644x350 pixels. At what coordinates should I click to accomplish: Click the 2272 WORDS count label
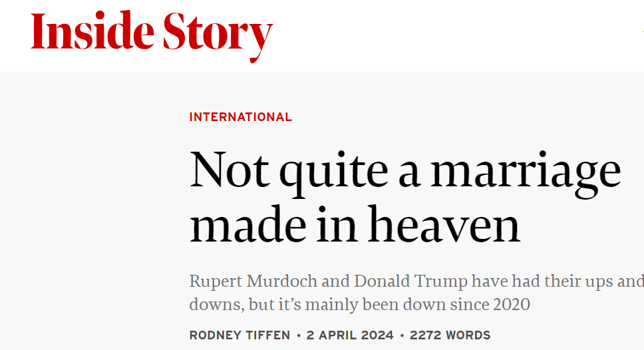(450, 335)
